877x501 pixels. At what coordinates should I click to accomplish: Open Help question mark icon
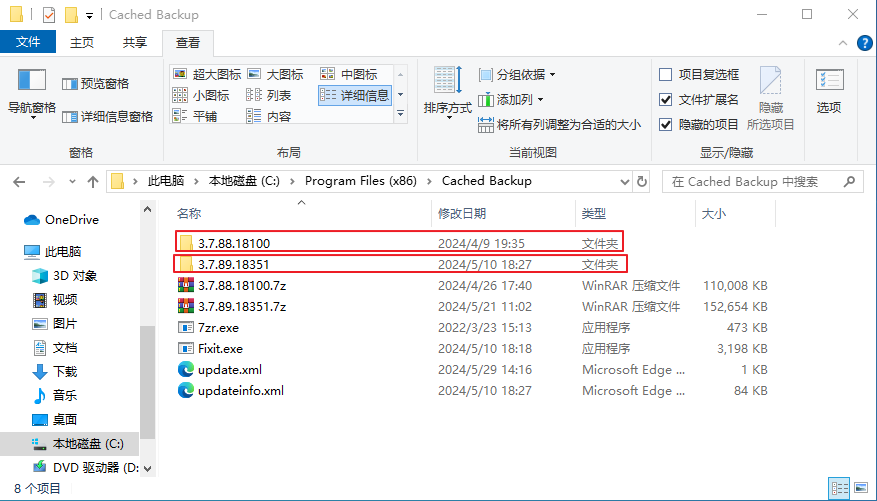pos(865,43)
